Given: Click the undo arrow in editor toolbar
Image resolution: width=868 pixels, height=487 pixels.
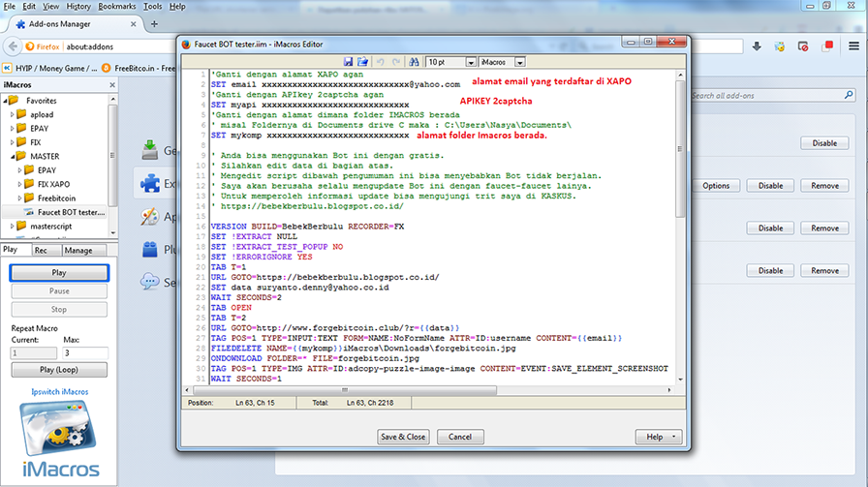Looking at the screenshot, I should [381, 62].
